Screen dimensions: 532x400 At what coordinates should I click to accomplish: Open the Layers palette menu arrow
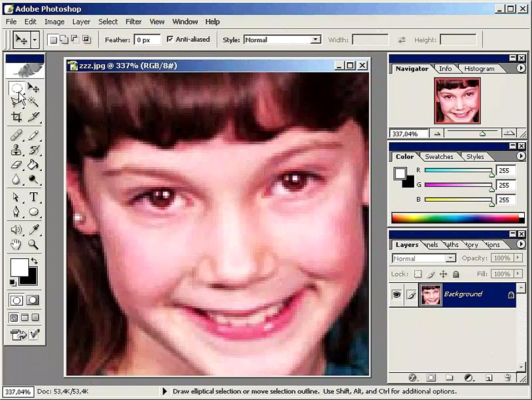pyautogui.click(x=520, y=244)
